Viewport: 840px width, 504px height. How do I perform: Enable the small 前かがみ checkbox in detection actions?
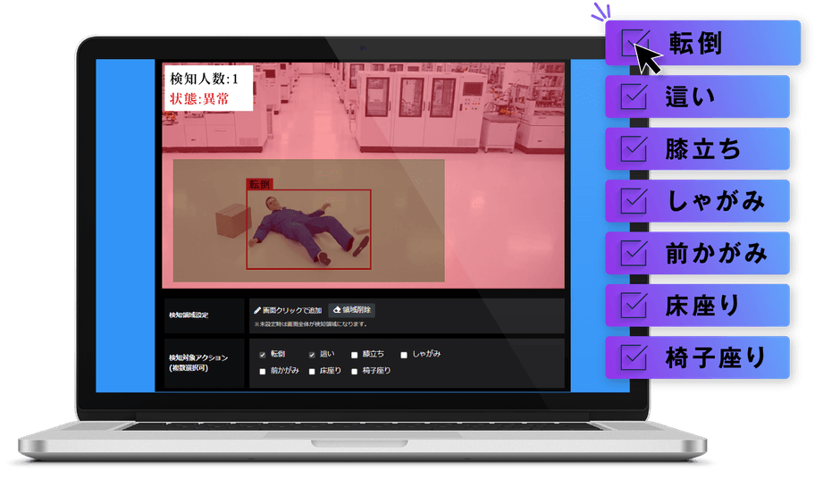tap(263, 371)
